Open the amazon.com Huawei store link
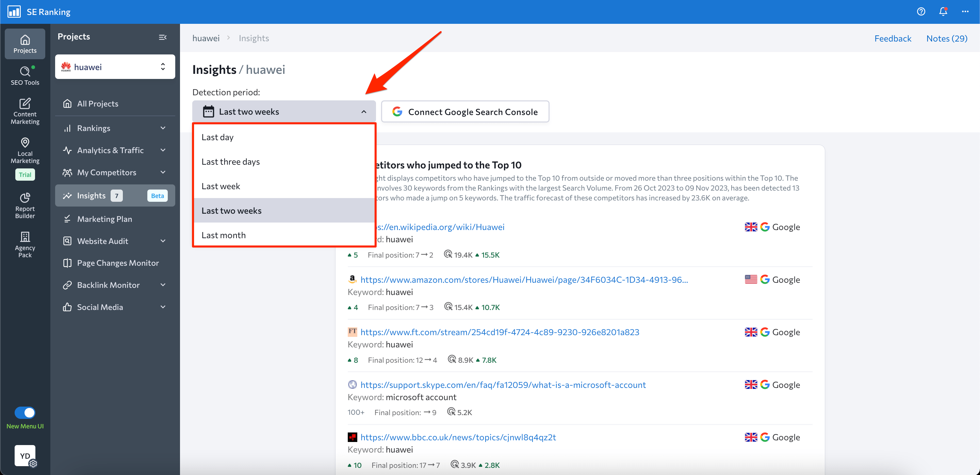 tap(524, 280)
